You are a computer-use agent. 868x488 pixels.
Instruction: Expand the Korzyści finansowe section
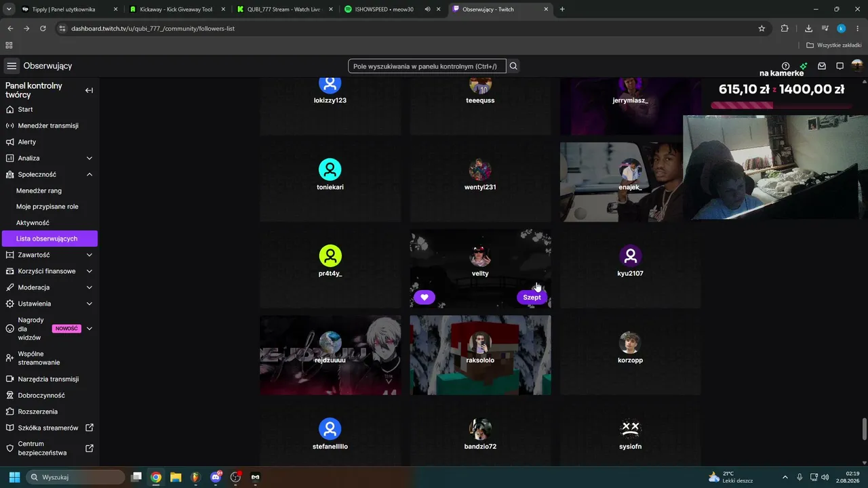coord(89,271)
